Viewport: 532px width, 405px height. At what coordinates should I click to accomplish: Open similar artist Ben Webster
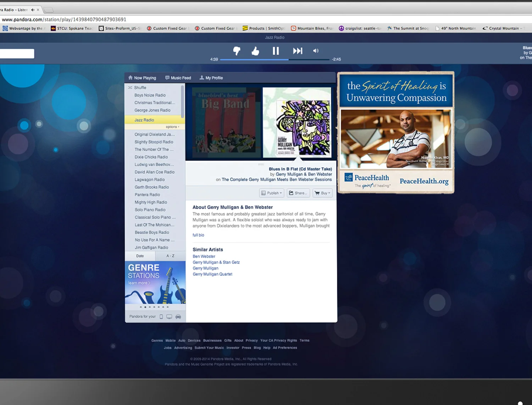click(204, 256)
